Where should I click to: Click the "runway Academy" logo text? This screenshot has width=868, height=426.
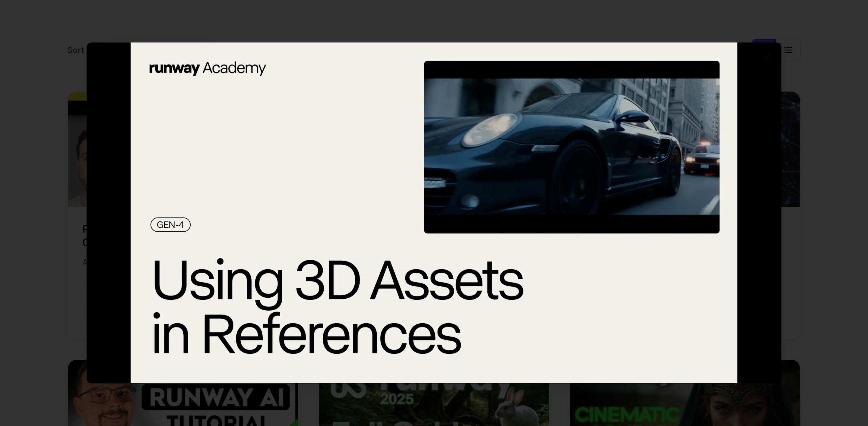click(x=207, y=68)
